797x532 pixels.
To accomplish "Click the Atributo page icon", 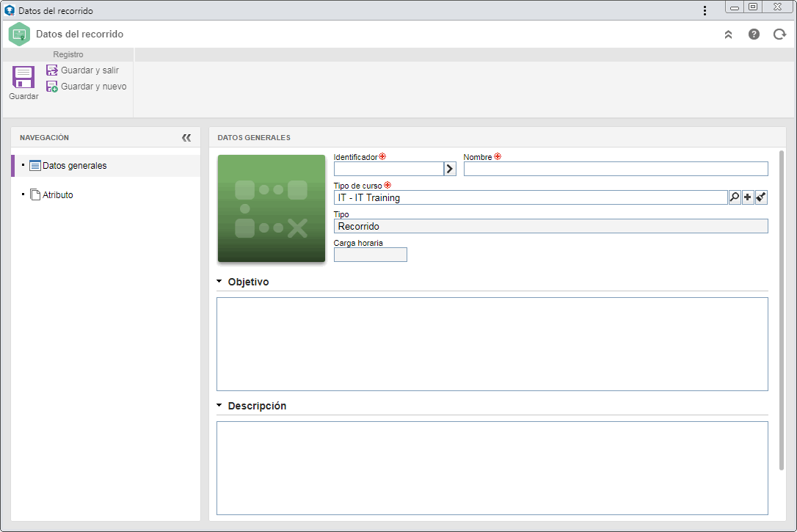I will [35, 194].
